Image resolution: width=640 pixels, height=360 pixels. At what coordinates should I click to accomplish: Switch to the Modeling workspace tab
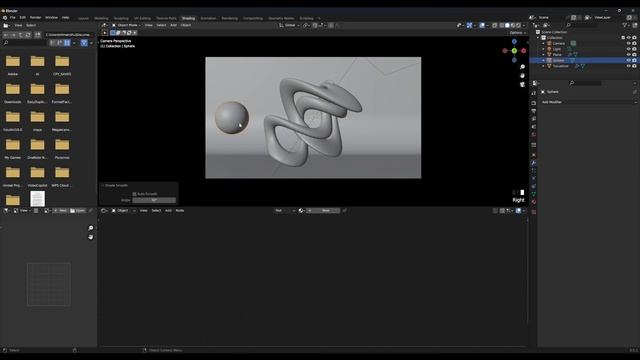pos(101,18)
